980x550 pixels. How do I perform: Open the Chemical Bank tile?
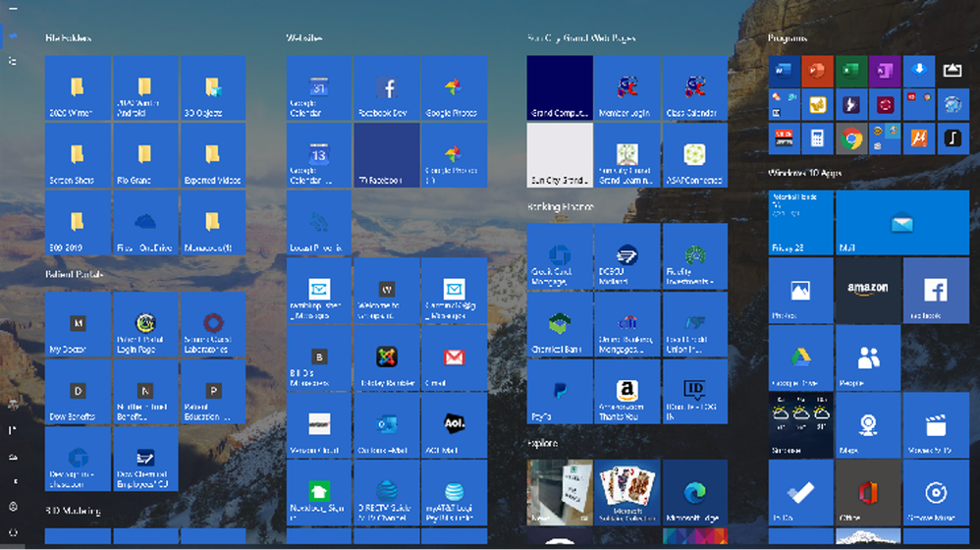[560, 324]
